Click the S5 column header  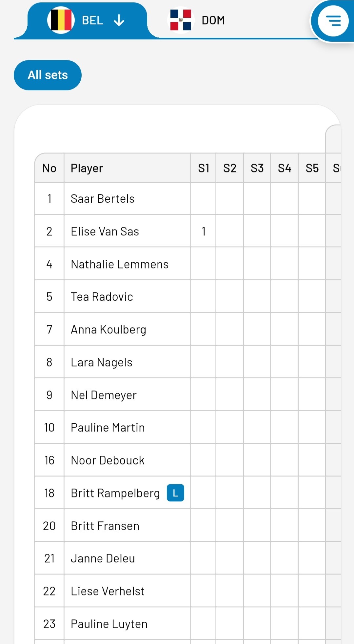pos(312,168)
